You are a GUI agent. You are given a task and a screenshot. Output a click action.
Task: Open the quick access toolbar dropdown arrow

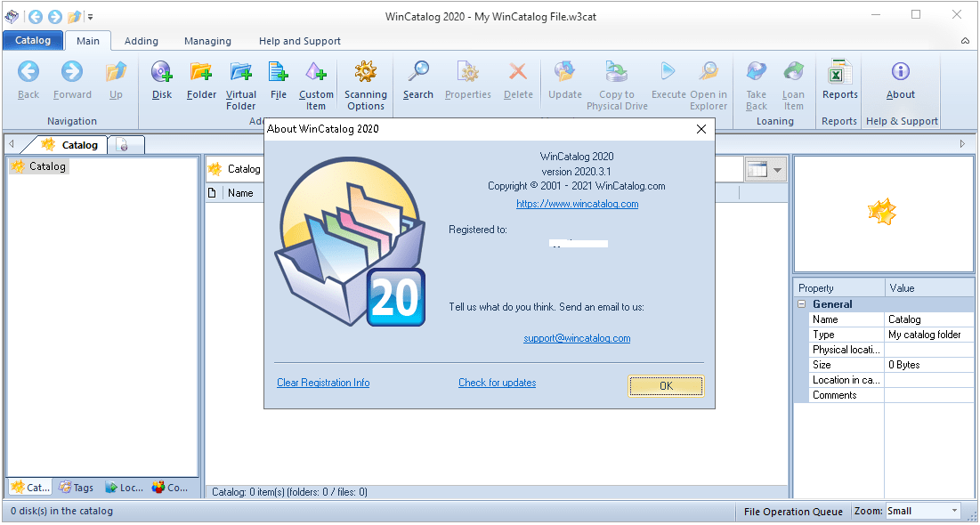(91, 17)
